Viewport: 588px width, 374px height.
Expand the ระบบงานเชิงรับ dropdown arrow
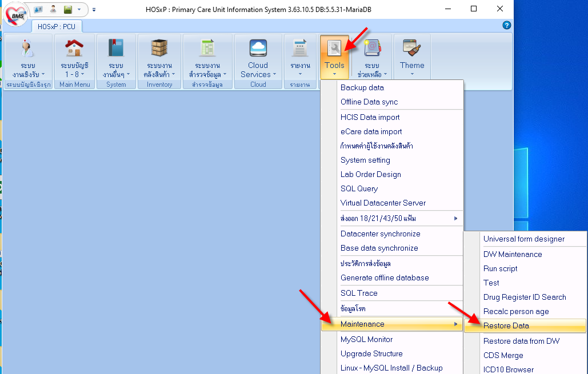click(43, 74)
